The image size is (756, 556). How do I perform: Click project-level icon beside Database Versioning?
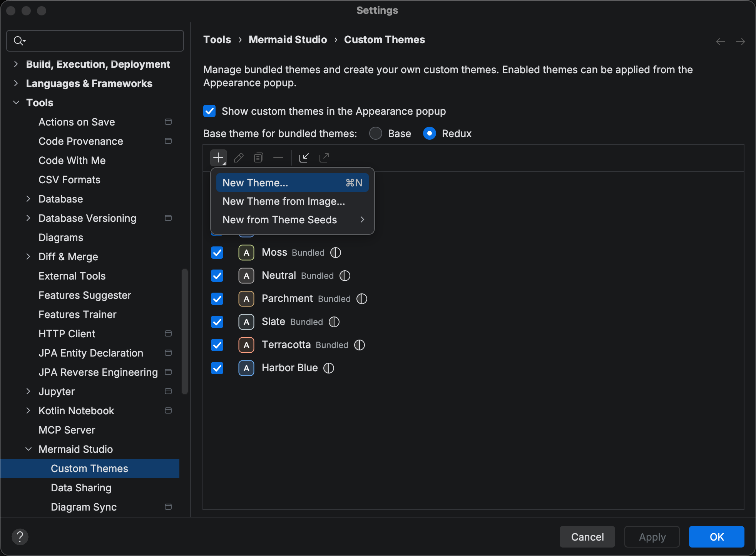168,218
